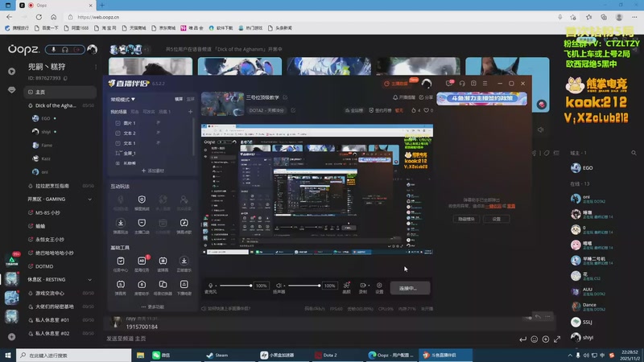The image size is (644, 362).
Task: Open the hamburger menu in 直播伴侣
Action: coord(485,84)
